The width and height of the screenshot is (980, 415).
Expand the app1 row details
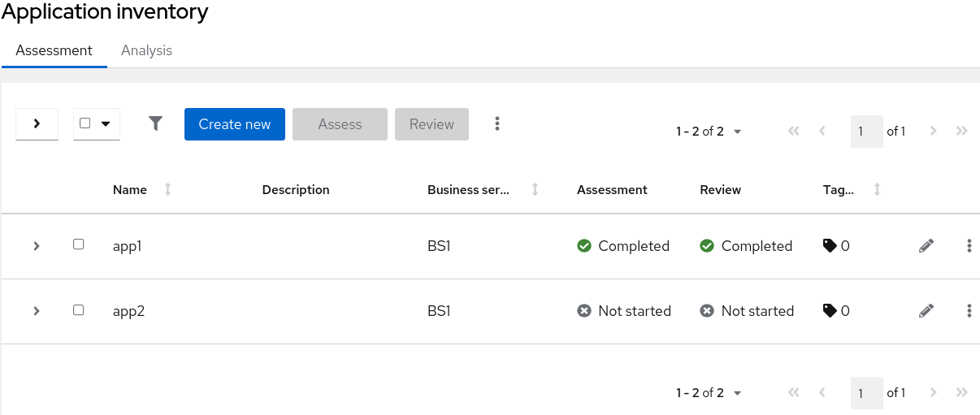[x=37, y=245]
